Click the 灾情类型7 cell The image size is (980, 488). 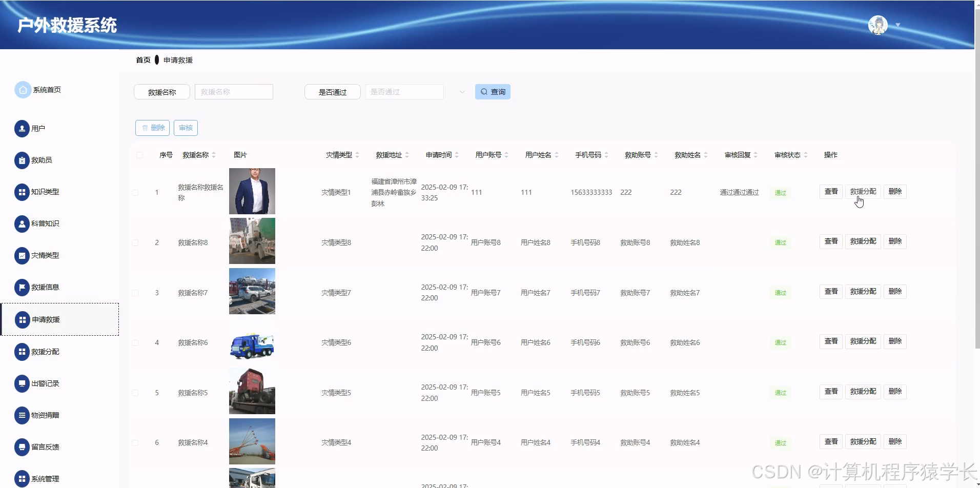click(x=336, y=293)
